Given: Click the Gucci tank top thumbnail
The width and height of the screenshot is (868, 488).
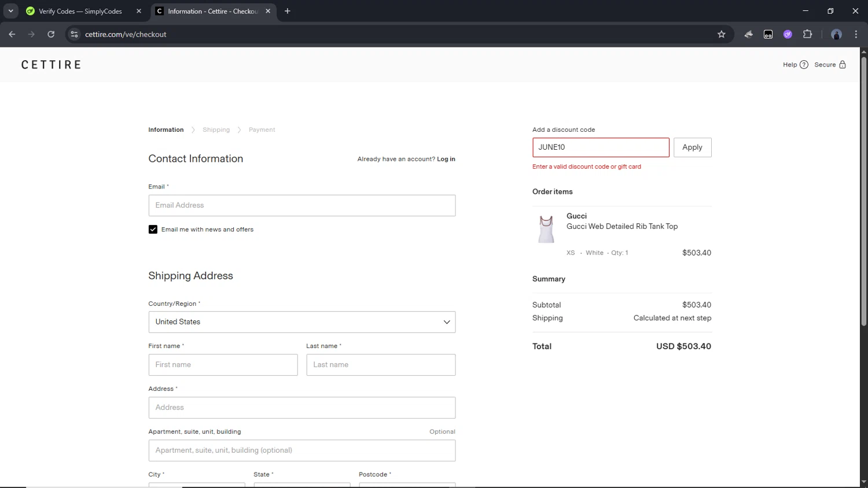Looking at the screenshot, I should (x=546, y=229).
